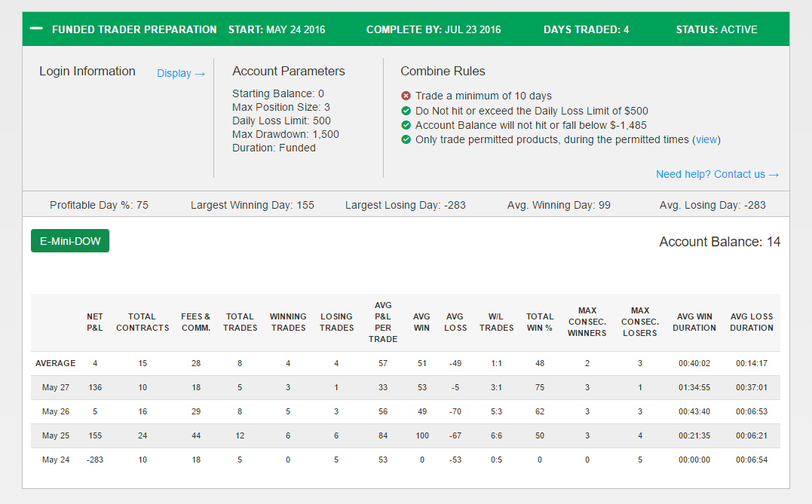812x504 pixels.
Task: Click the 6:6 W/L trades value
Action: pos(496,435)
